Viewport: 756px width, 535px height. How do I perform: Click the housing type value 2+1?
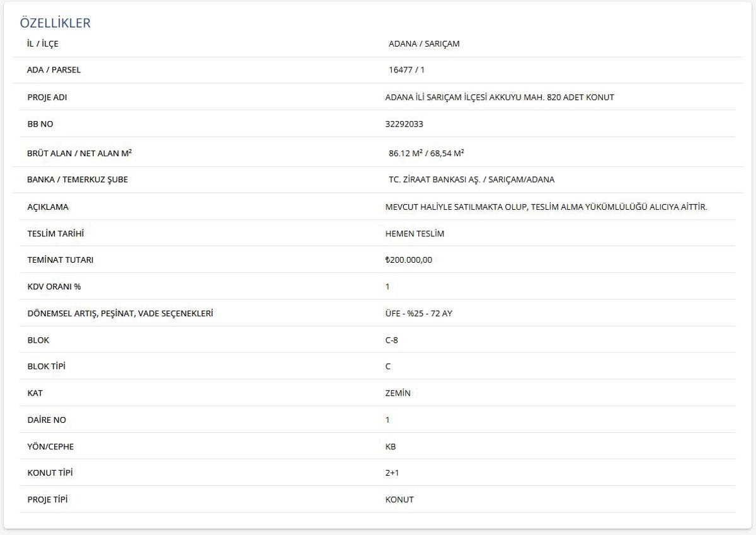click(392, 473)
